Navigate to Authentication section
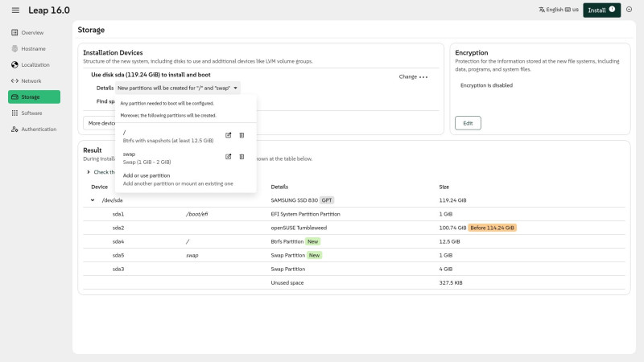Image resolution: width=644 pixels, height=362 pixels. click(x=39, y=129)
